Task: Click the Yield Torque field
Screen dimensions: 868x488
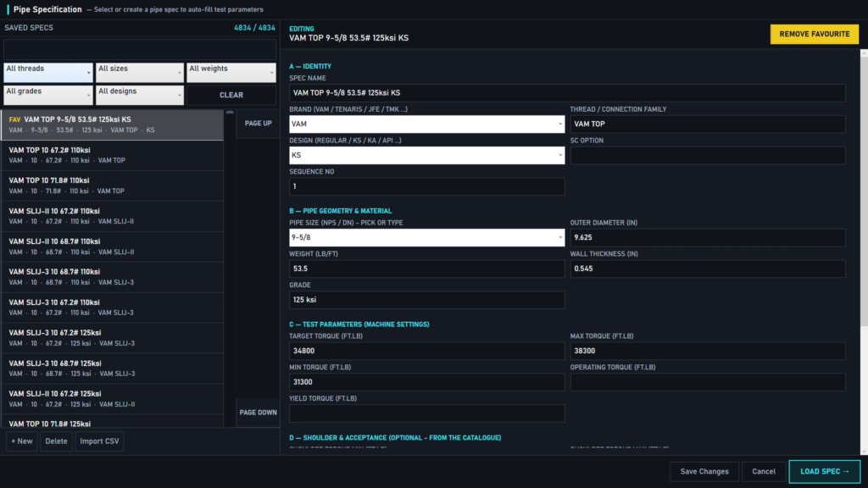Action: pyautogui.click(x=427, y=413)
